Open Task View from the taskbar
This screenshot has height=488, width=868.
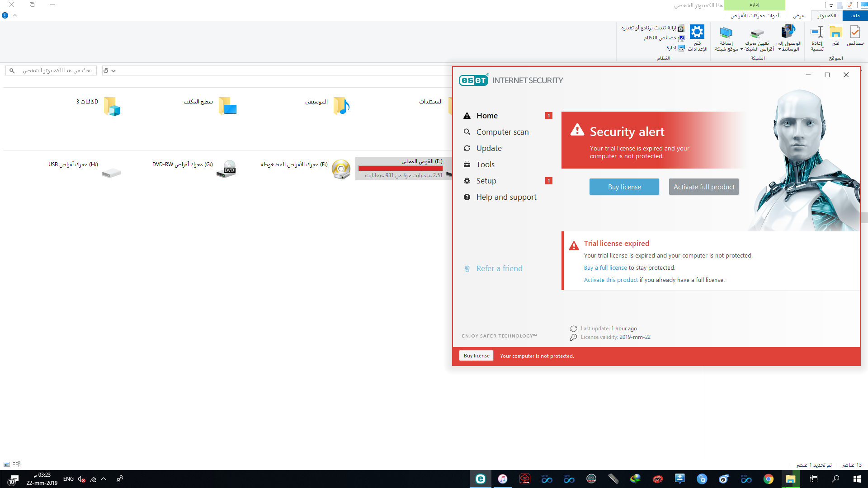pos(814,479)
